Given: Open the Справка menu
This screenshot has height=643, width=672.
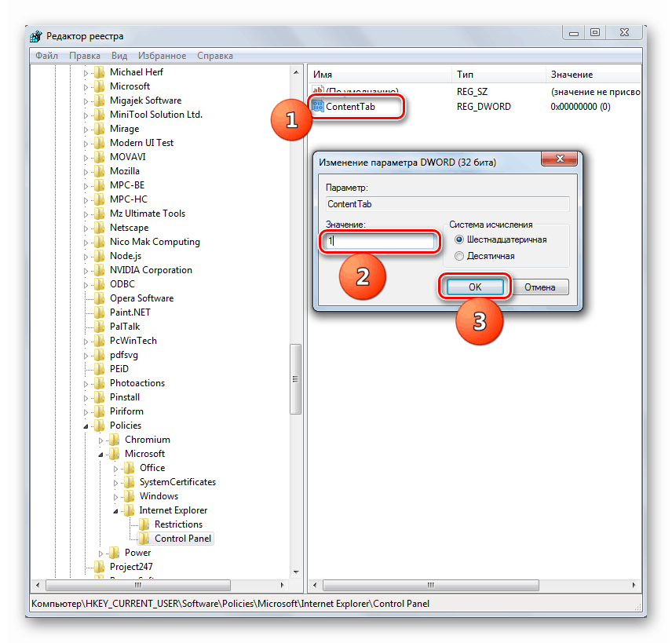Looking at the screenshot, I should (215, 56).
